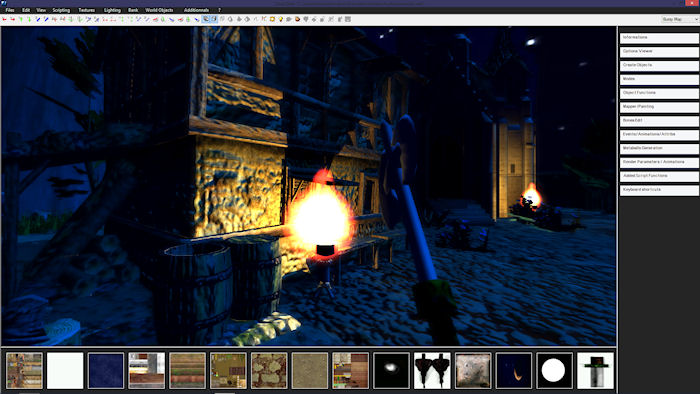Click the first blue diagonal arrow icon
This screenshot has width=700, height=394.
[x=38, y=19]
